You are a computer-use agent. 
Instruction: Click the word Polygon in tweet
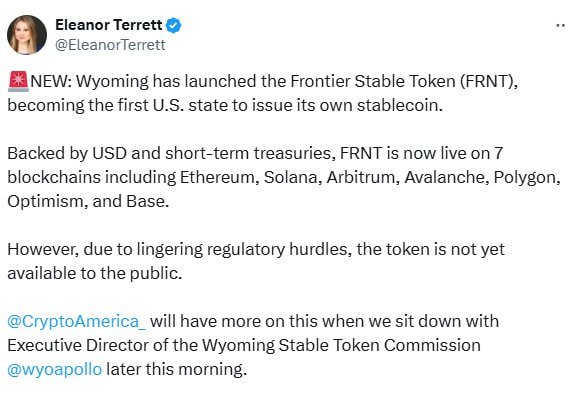tap(527, 177)
